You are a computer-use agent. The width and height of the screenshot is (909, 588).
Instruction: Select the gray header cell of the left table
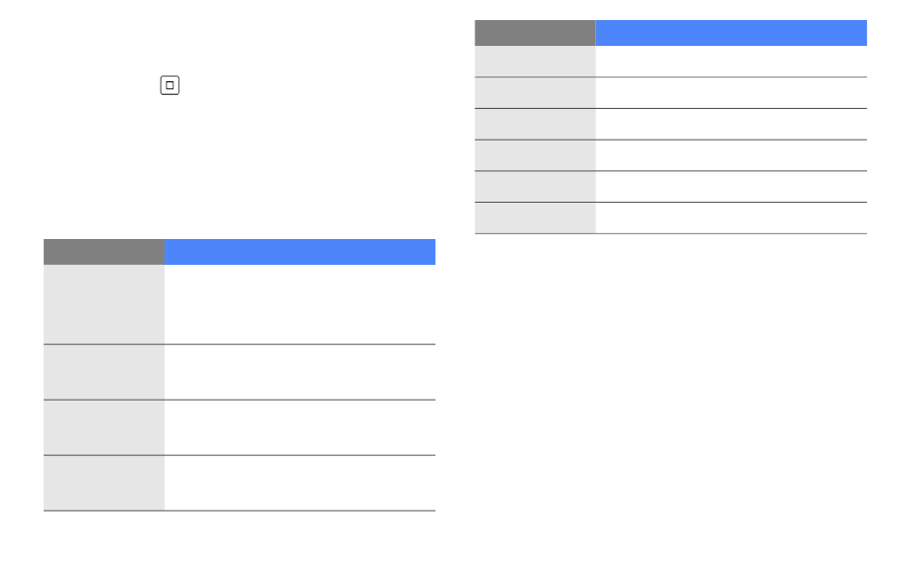(x=103, y=252)
